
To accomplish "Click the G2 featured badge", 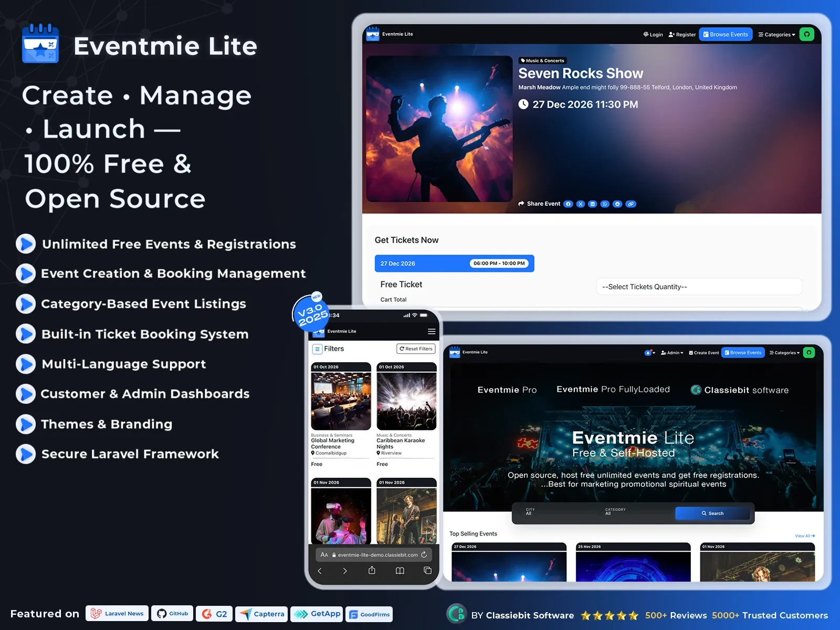I will point(214,614).
